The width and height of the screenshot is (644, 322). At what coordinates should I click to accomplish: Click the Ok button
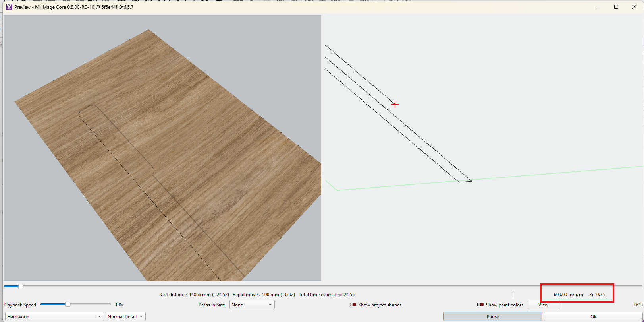coord(593,317)
